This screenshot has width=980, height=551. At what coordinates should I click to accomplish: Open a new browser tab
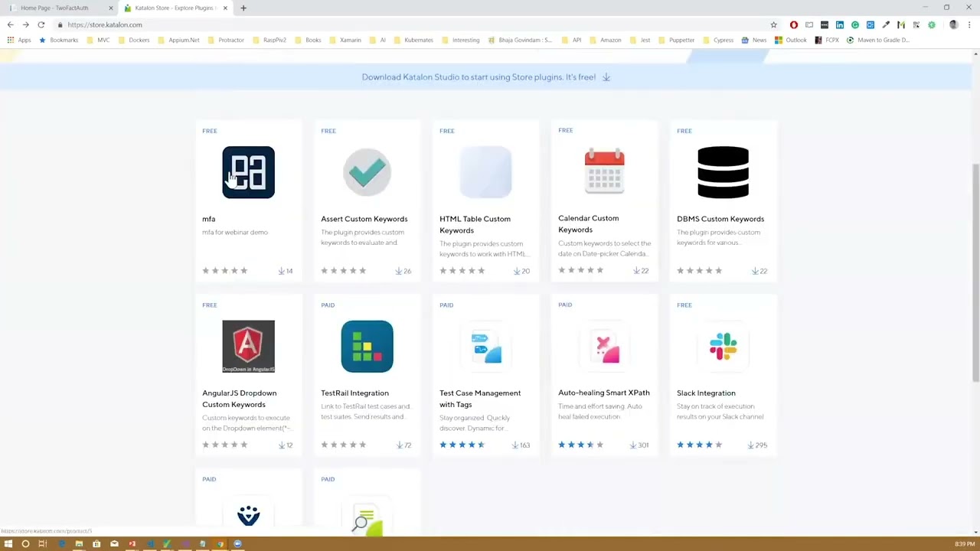click(x=243, y=8)
